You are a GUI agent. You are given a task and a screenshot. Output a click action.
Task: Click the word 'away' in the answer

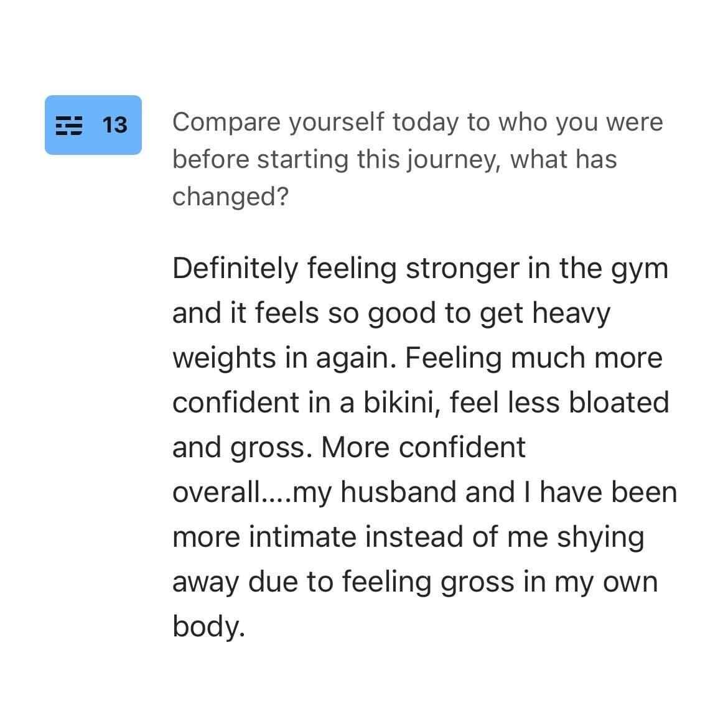(x=206, y=583)
